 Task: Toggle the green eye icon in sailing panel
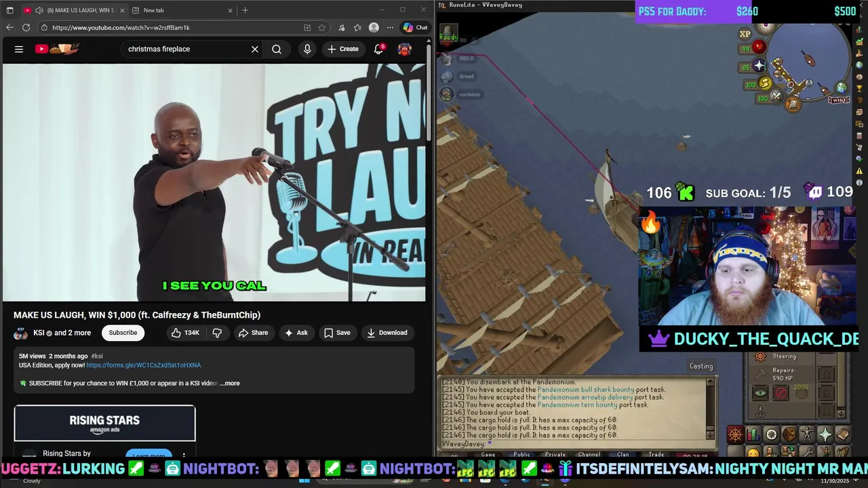(760, 393)
